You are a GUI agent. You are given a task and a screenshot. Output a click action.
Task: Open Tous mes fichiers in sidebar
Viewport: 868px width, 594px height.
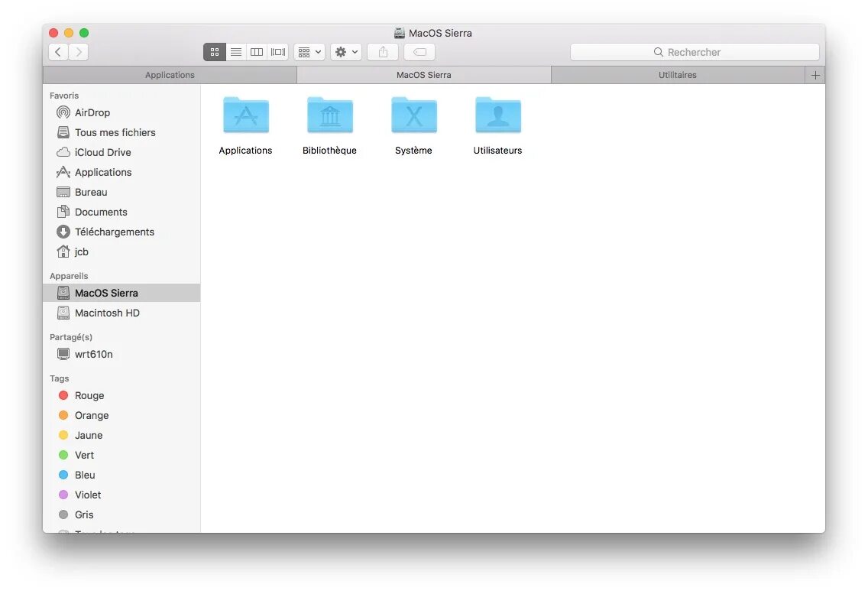click(x=121, y=132)
